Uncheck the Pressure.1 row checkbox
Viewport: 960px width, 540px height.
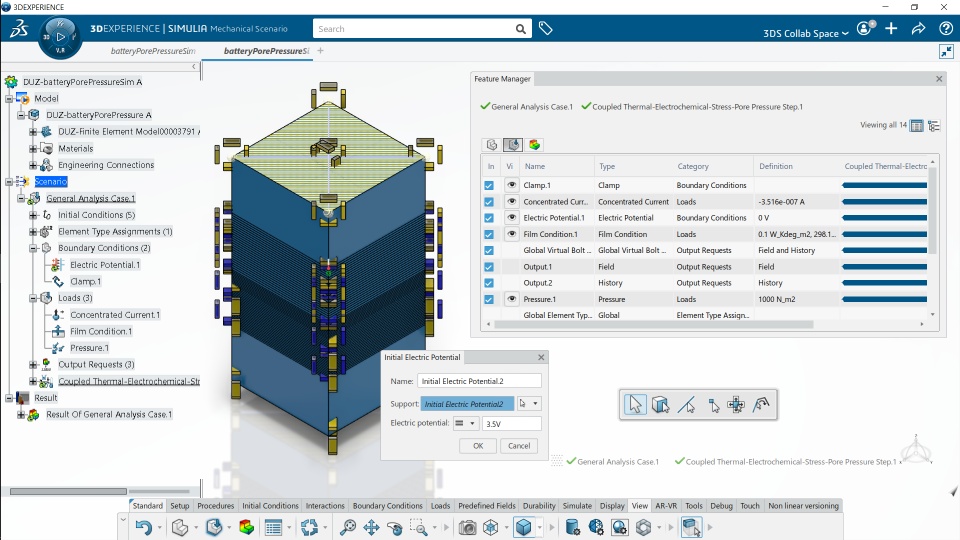489,300
